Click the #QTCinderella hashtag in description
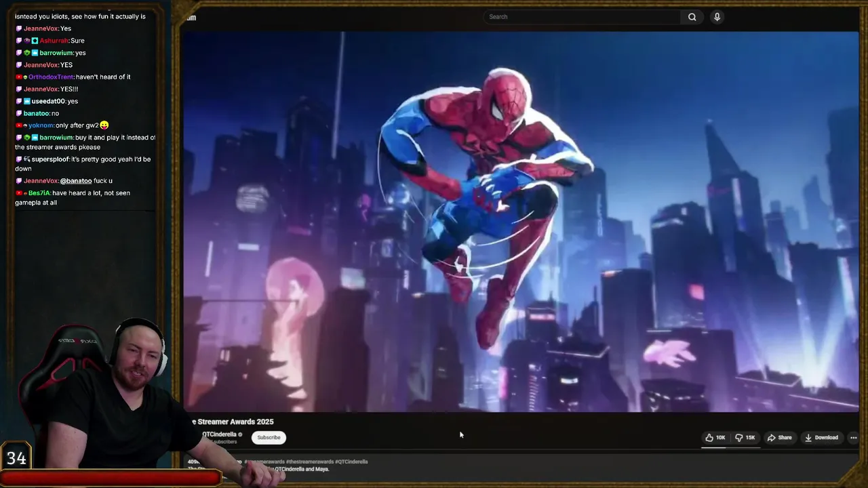The width and height of the screenshot is (868, 488). pos(351,462)
